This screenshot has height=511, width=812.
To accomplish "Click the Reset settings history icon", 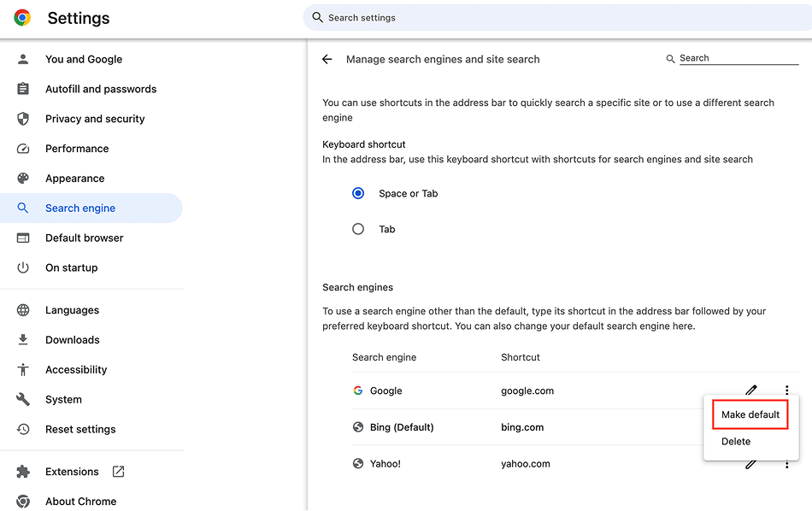I will click(x=23, y=429).
